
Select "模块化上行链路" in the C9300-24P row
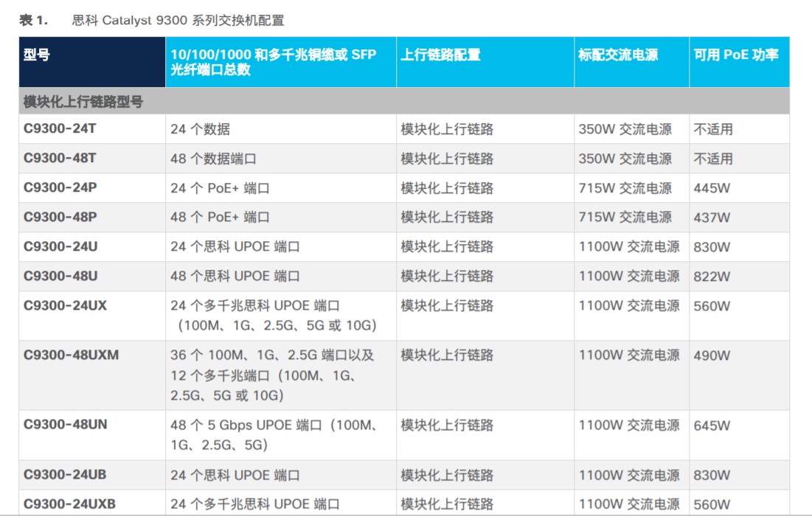447,188
